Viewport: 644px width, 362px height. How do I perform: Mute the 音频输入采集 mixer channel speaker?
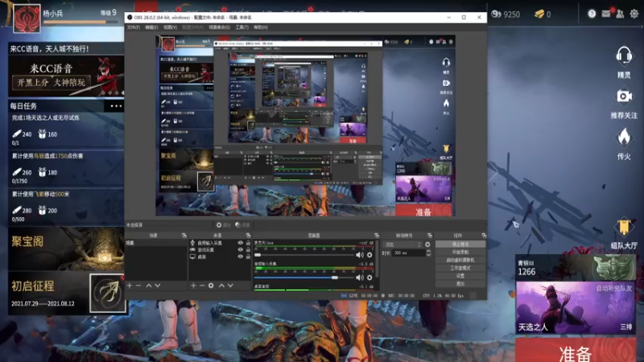coord(360,278)
